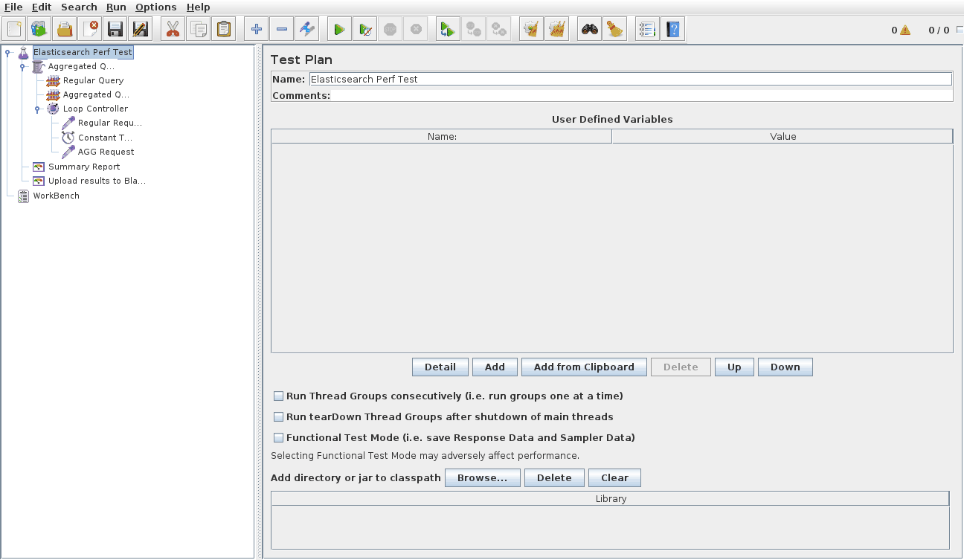The image size is (964, 560).
Task: Clear results using the broom icon
Action: 615,28
